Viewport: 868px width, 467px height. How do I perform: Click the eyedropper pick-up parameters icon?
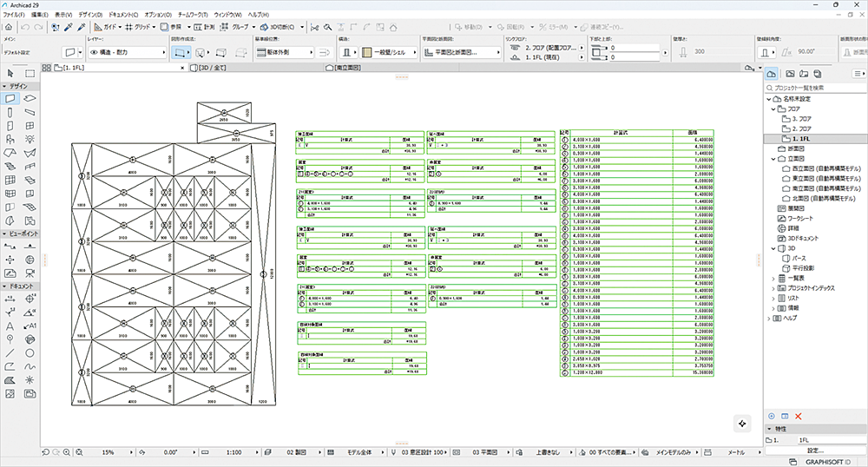pyautogui.click(x=68, y=28)
